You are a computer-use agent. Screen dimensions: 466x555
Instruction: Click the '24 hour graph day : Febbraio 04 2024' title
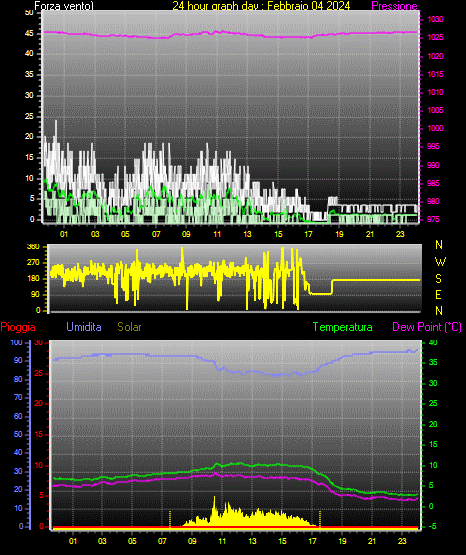tap(261, 6)
